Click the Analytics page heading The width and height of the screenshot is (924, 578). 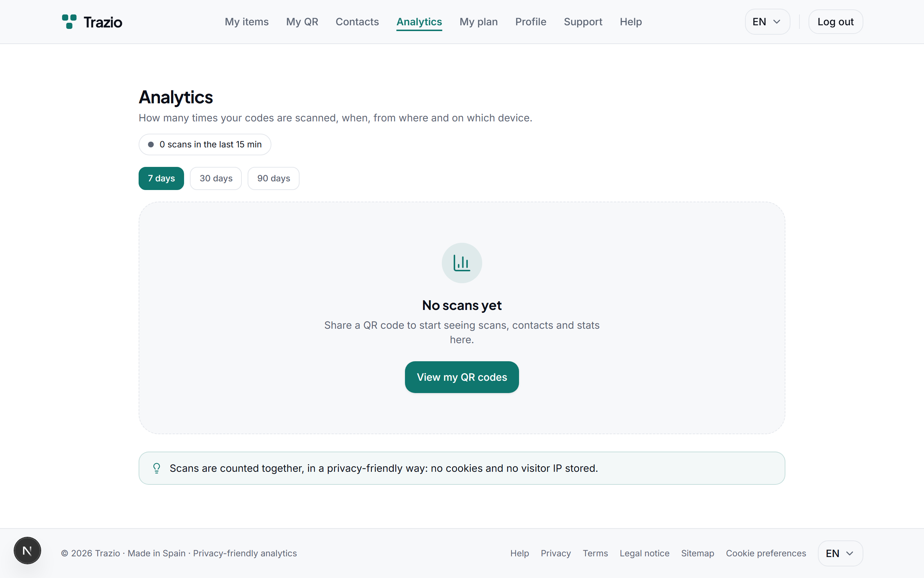click(x=176, y=97)
